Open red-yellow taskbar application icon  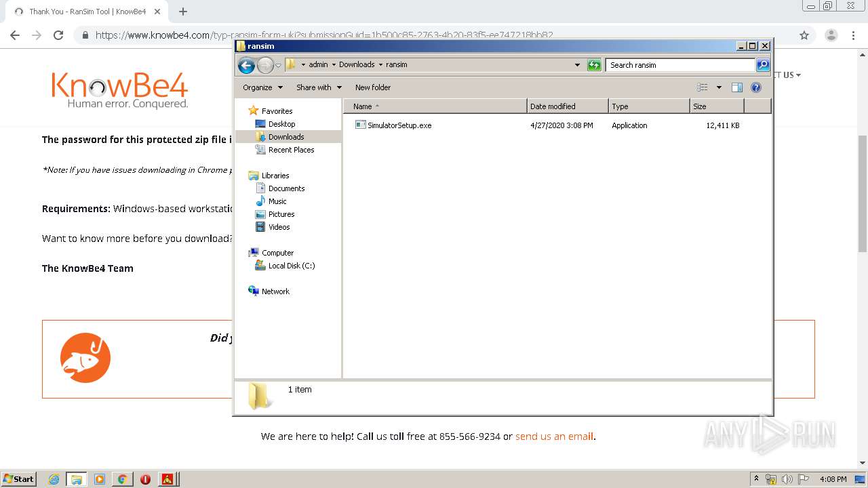(167, 479)
